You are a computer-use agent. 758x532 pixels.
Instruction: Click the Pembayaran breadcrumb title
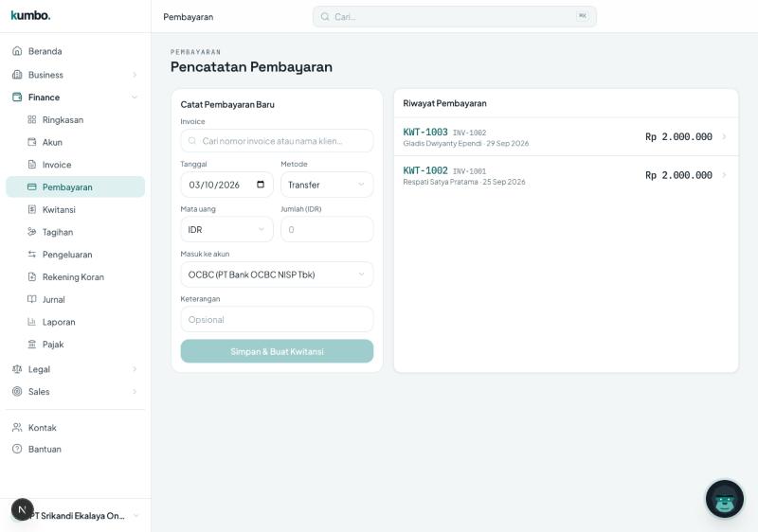(x=188, y=17)
